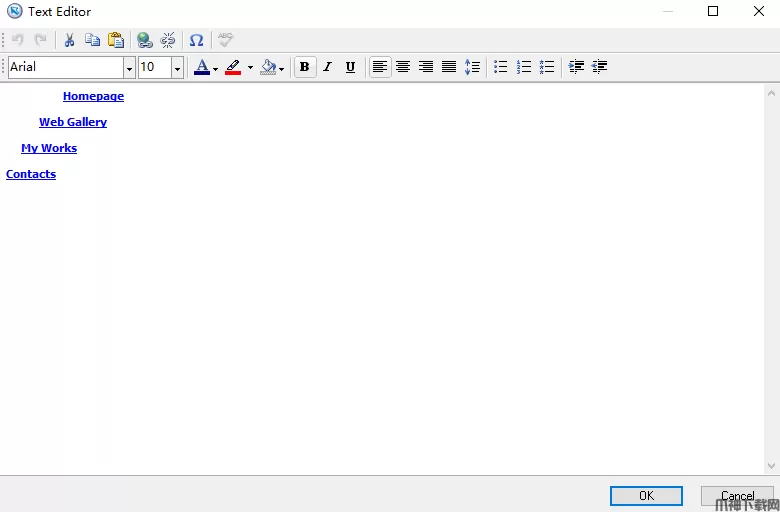Expand the font color dropdown arrow
The width and height of the screenshot is (780, 512).
click(215, 69)
